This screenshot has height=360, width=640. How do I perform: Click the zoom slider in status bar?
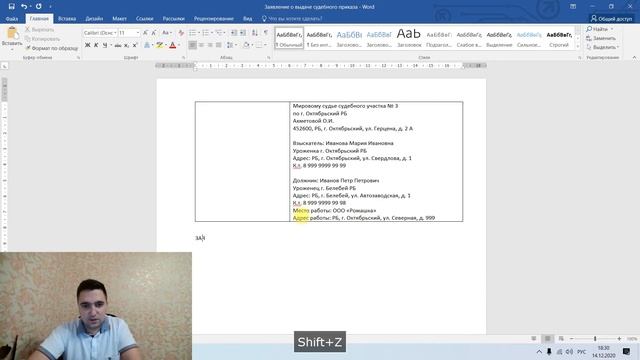pyautogui.click(x=595, y=339)
